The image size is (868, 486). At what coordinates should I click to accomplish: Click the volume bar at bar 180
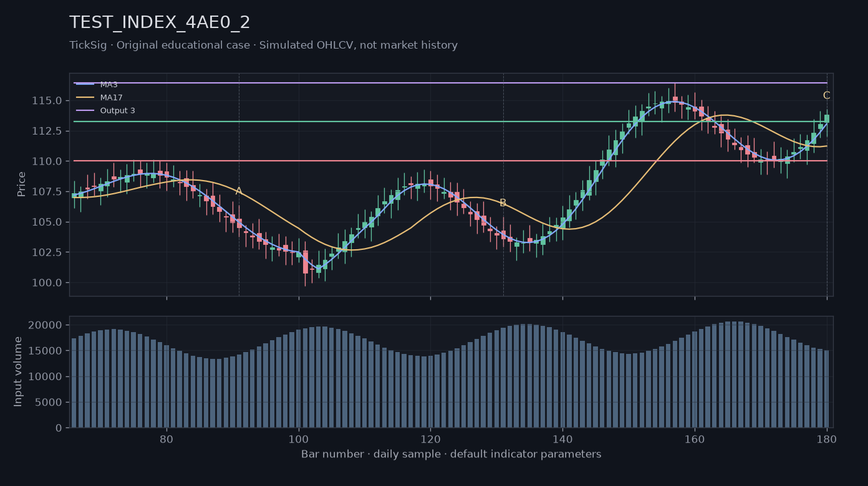[827, 389]
